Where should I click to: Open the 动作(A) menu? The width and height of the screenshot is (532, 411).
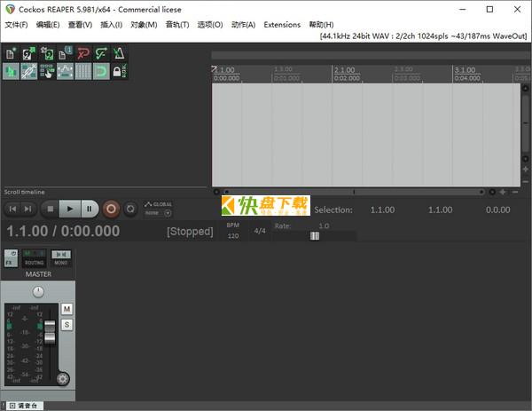[243, 25]
